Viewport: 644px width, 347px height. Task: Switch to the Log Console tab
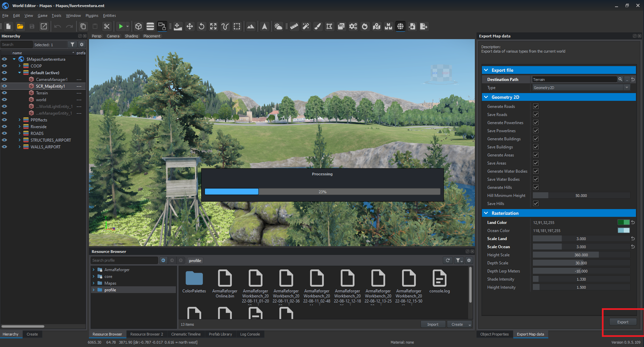[x=250, y=334]
